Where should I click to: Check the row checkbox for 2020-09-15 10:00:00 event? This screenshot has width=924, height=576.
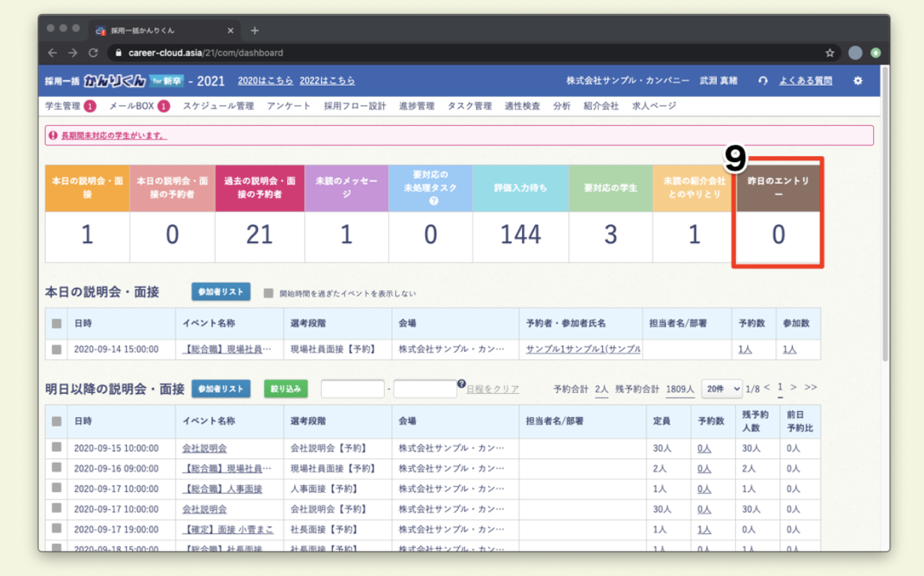[57, 448]
